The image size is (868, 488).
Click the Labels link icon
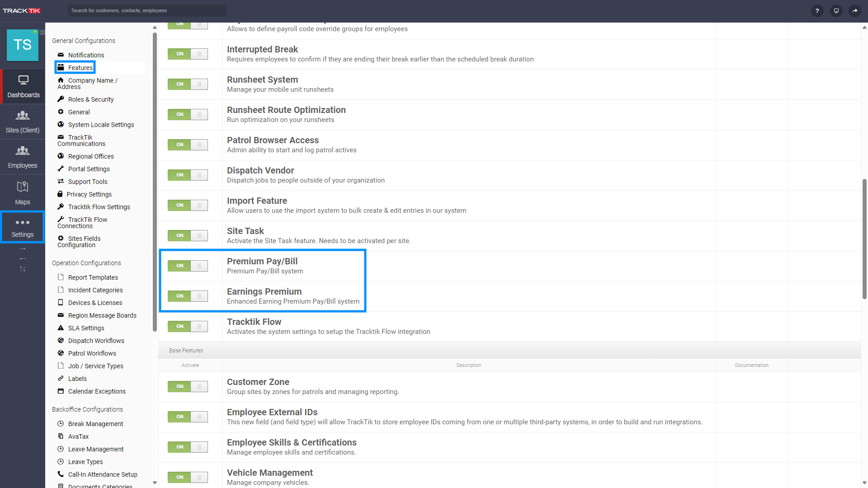pyautogui.click(x=61, y=378)
